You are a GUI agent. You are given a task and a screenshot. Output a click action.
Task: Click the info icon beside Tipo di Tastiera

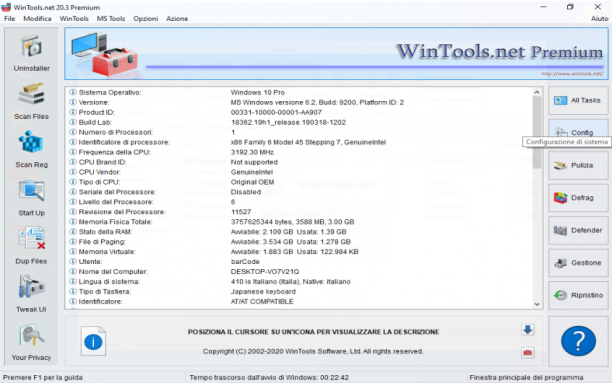tap(73, 291)
